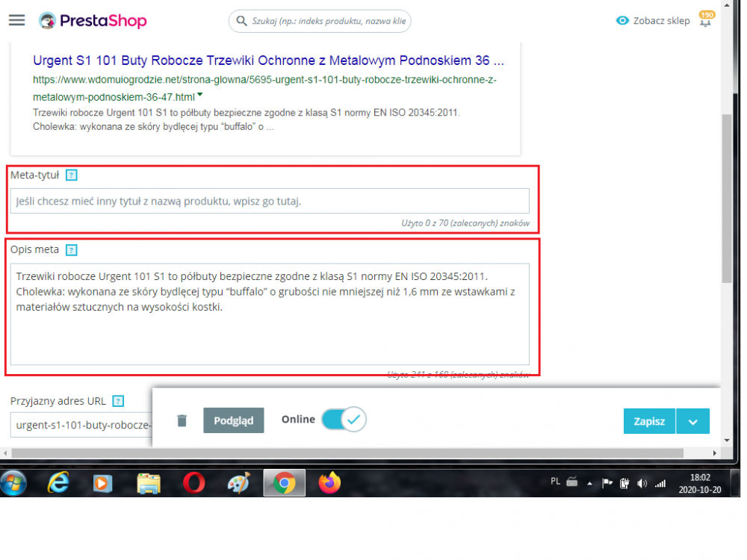Screen dimensions: 747x560
Task: Click the power plug tray icon
Action: 624,484
